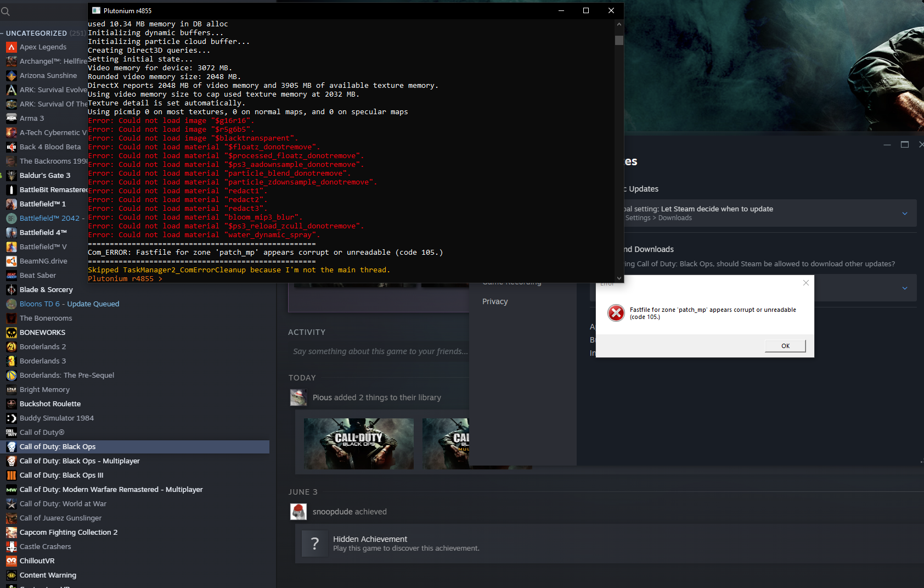Open the snoopdude user avatar
The image size is (924, 588).
tap(298, 512)
